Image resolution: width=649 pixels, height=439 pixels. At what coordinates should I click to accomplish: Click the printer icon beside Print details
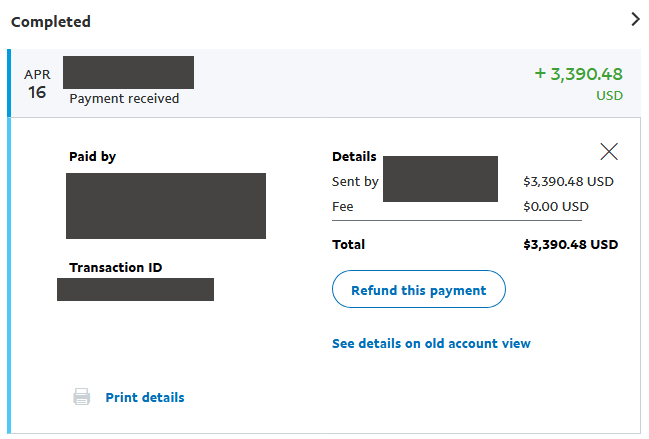tap(82, 397)
